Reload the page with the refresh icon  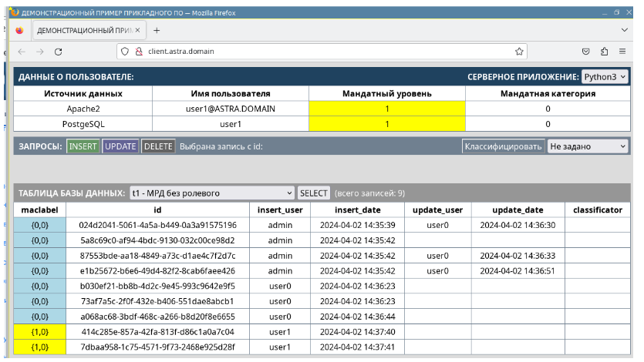[58, 52]
